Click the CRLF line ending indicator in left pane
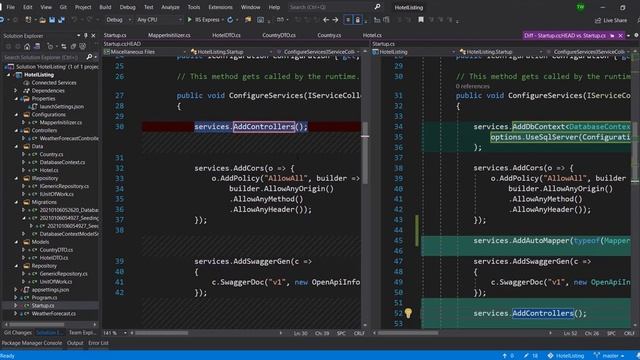Image resolution: width=640 pixels, height=360 pixels. coord(359,333)
